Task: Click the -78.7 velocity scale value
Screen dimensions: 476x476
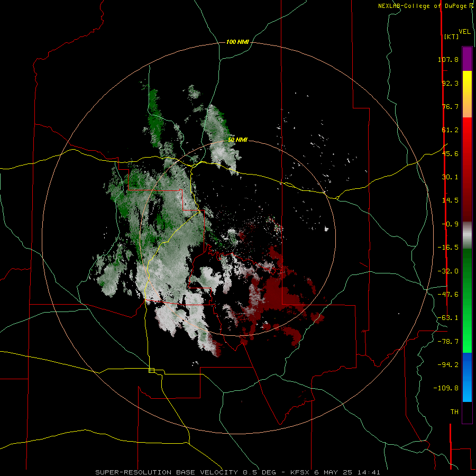Action: [x=448, y=342]
